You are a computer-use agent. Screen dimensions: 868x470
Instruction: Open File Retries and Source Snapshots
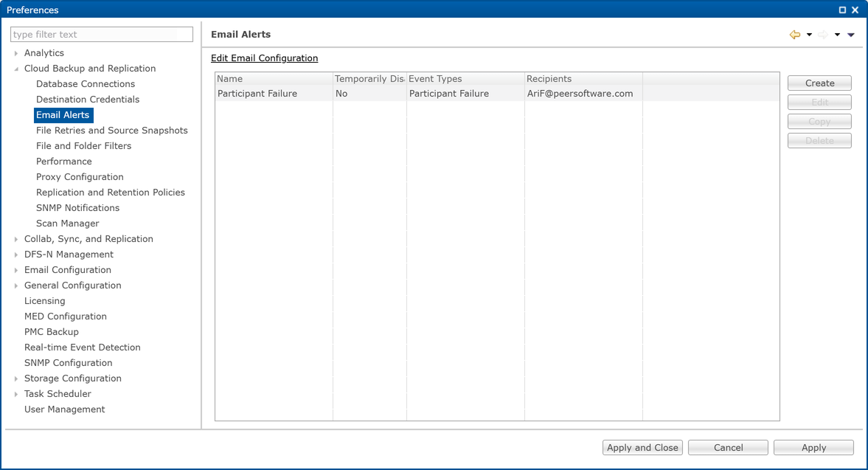click(112, 131)
